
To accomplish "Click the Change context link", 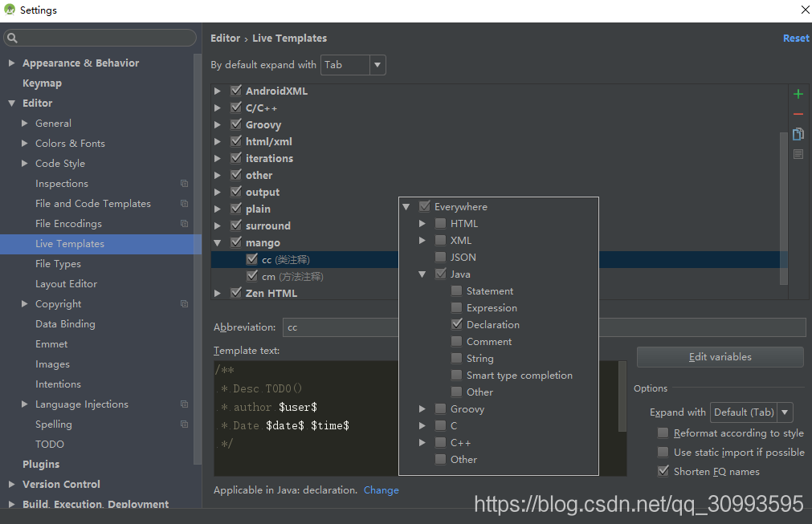I will tap(382, 489).
